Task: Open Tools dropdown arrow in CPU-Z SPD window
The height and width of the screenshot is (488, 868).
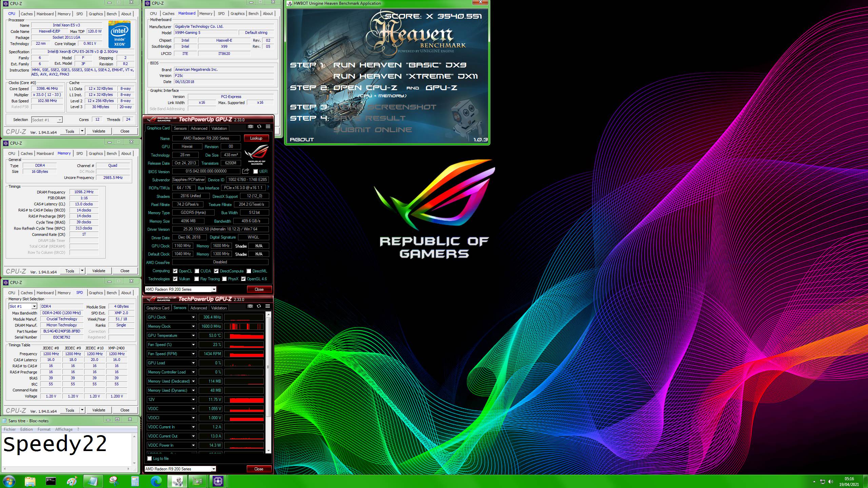Action: coord(82,410)
